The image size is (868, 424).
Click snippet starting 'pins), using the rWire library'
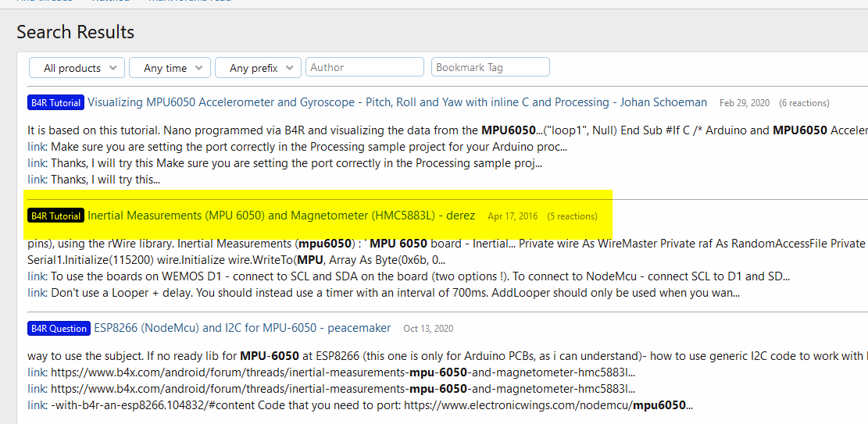[448, 243]
